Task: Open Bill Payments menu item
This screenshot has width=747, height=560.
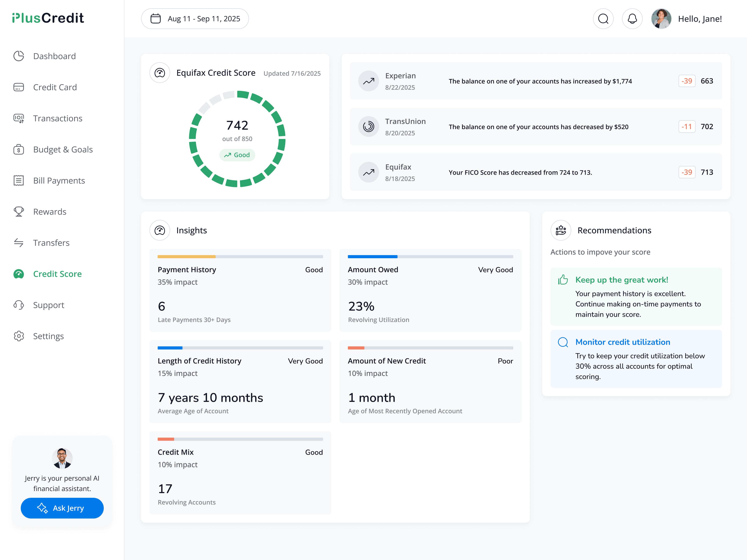Action: 59,181
